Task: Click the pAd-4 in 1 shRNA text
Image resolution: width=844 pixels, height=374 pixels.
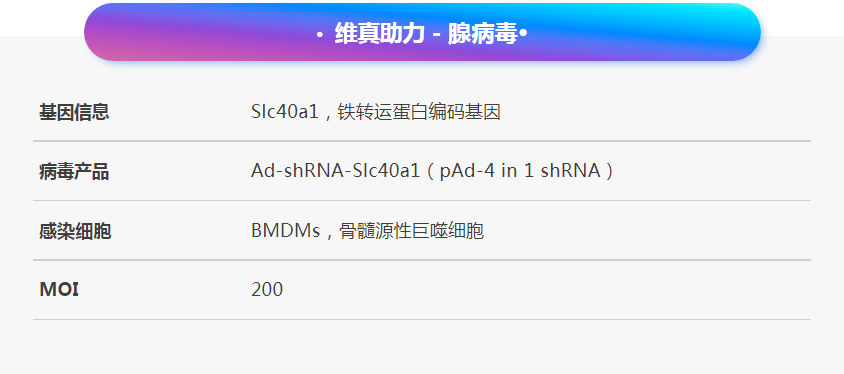Action: click(x=520, y=171)
